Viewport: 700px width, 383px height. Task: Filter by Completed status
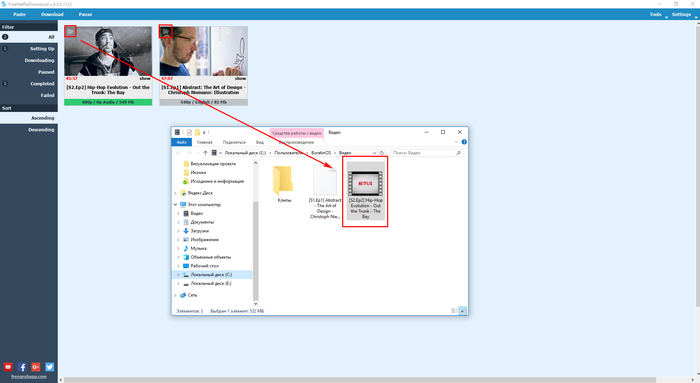(x=29, y=83)
